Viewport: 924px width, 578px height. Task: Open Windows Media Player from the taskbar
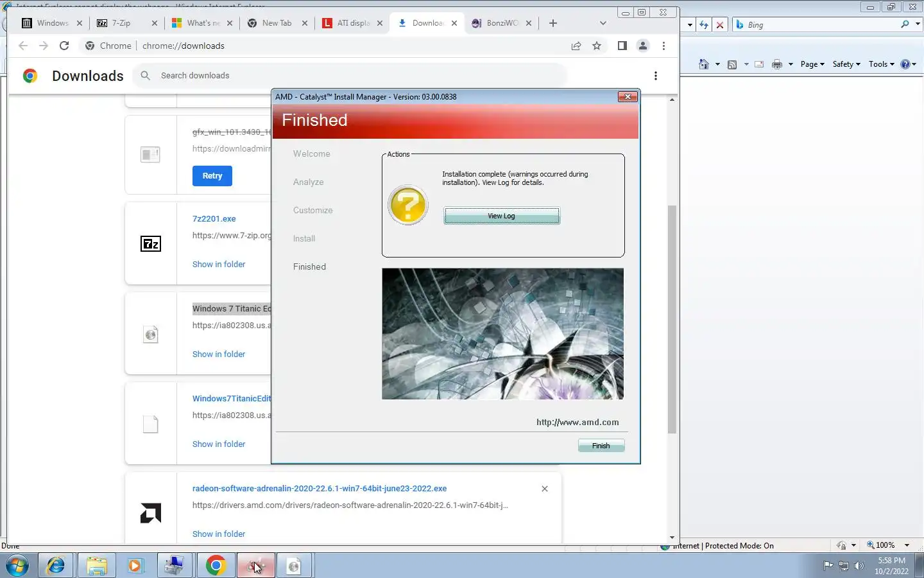[135, 566]
